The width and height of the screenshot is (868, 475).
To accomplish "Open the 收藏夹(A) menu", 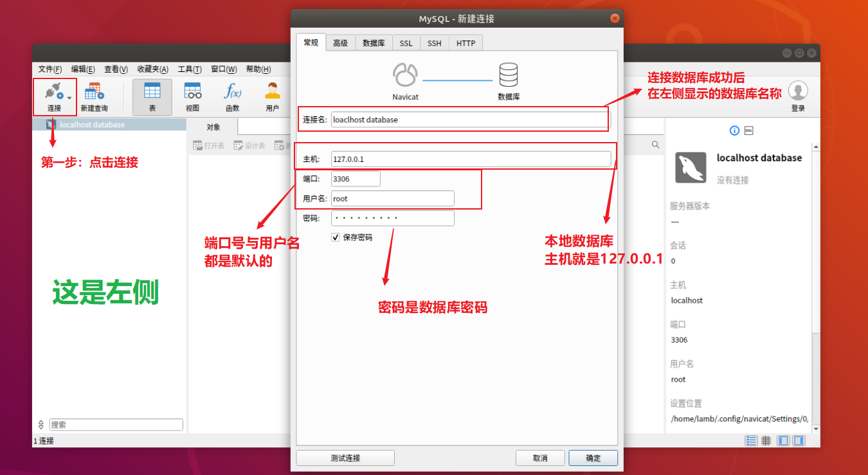I will coord(153,69).
